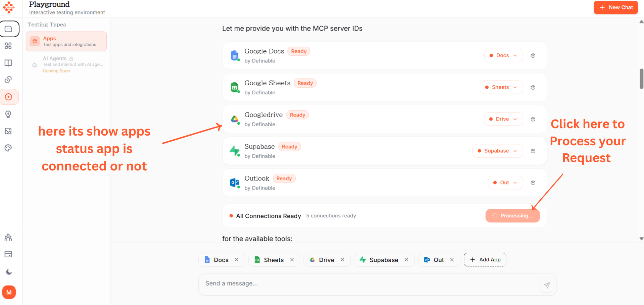Click the cube icon in Outlook row
This screenshot has height=305, width=644.
tap(533, 183)
